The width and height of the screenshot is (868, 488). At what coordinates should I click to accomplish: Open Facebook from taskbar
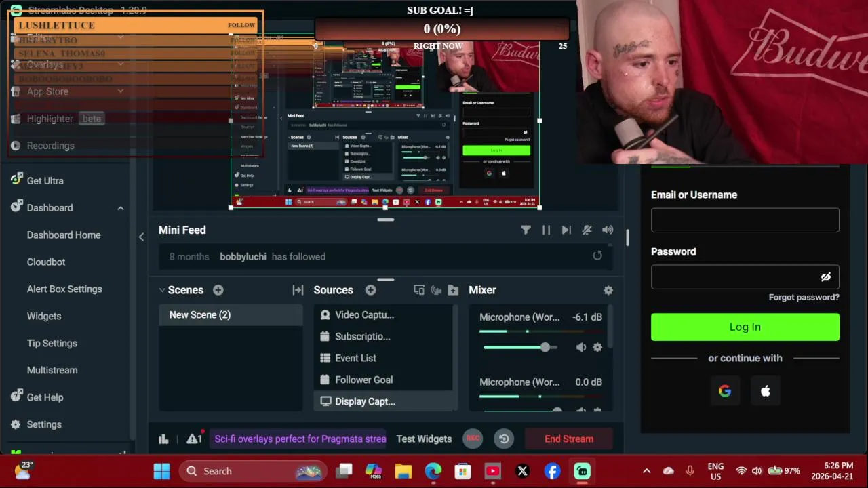click(553, 471)
